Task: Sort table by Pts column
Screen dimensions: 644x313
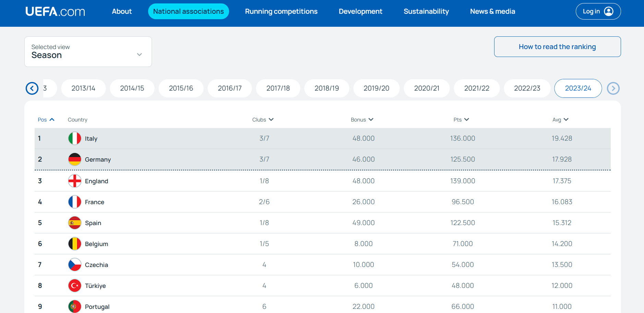Action: pyautogui.click(x=461, y=120)
